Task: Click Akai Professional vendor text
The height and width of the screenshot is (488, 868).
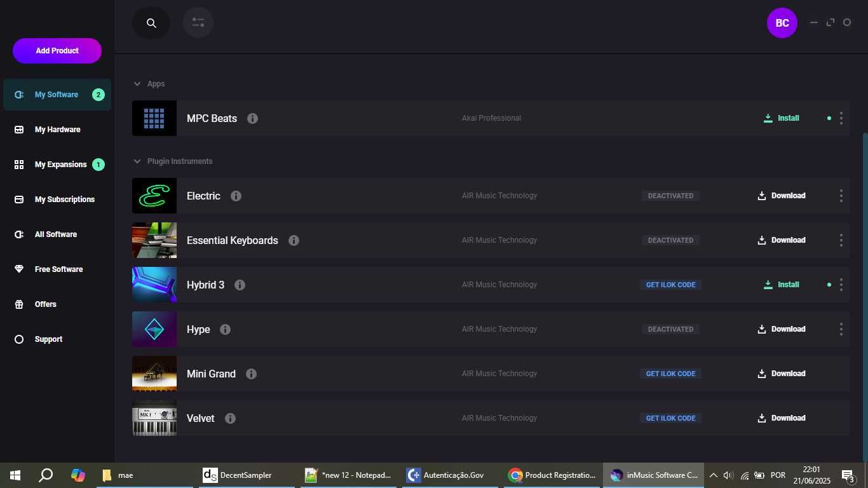Action: (491, 118)
